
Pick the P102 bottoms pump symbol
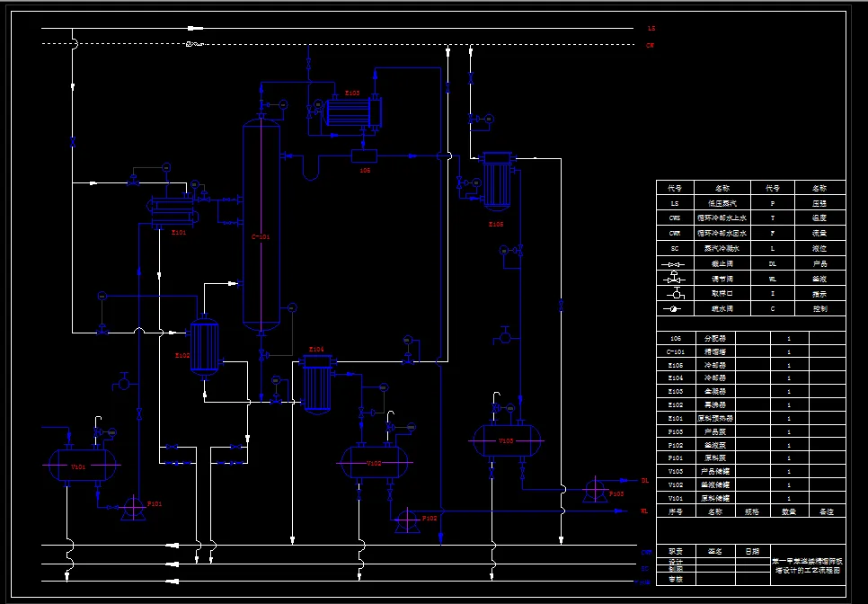click(x=407, y=521)
